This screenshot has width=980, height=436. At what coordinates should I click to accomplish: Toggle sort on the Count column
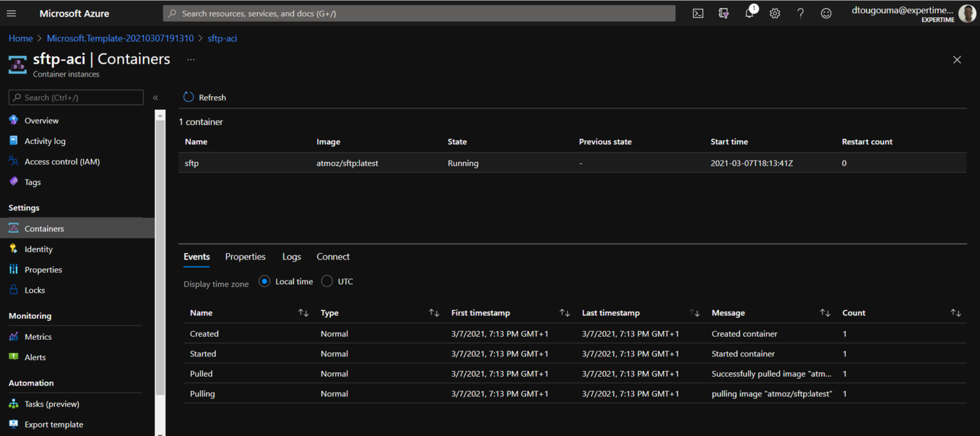[x=956, y=312]
